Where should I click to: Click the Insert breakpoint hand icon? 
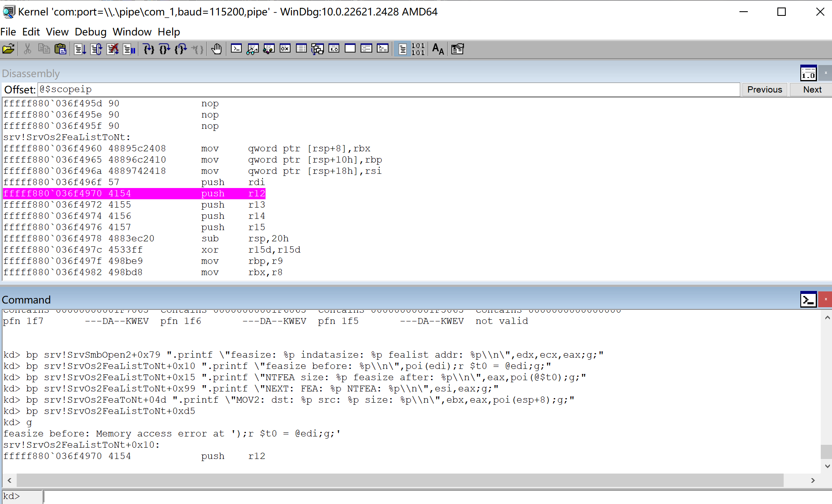(x=216, y=49)
